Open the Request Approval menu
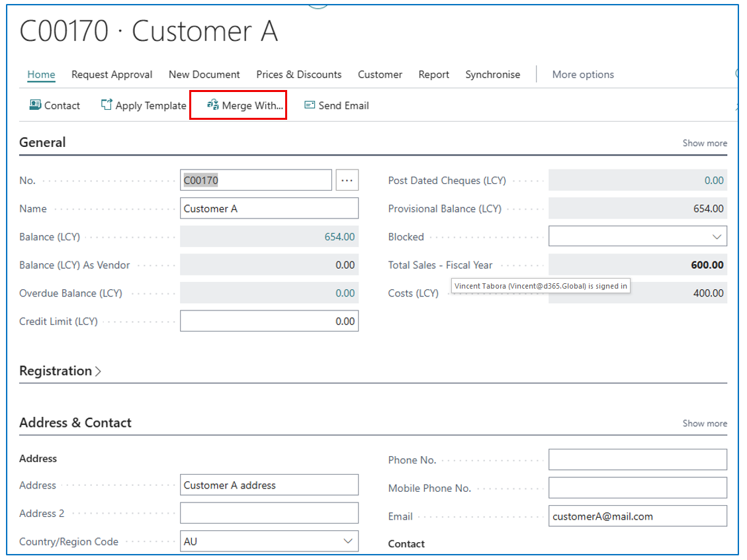This screenshot has height=560, width=747. tap(112, 75)
